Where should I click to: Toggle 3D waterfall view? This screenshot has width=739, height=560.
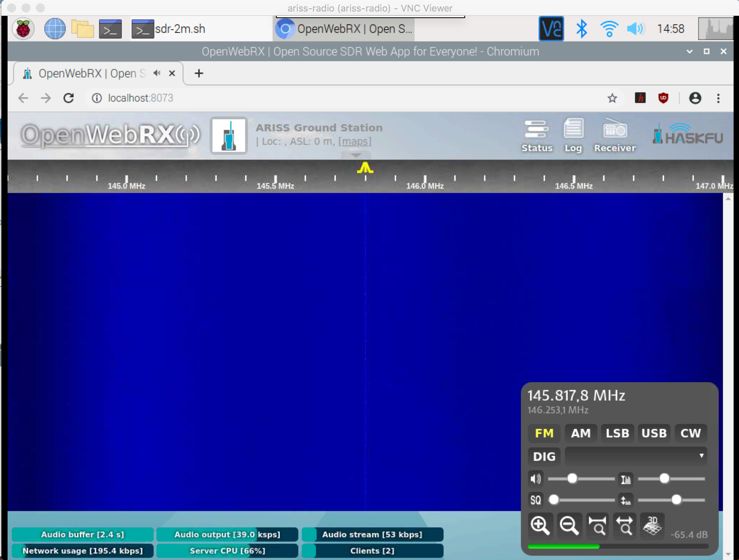click(653, 525)
